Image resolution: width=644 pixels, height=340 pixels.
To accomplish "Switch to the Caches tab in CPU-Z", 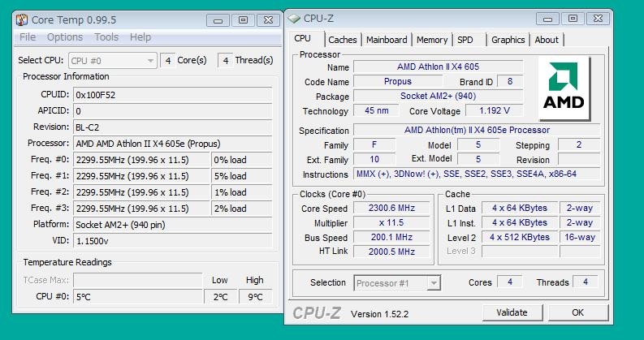I will tap(343, 40).
